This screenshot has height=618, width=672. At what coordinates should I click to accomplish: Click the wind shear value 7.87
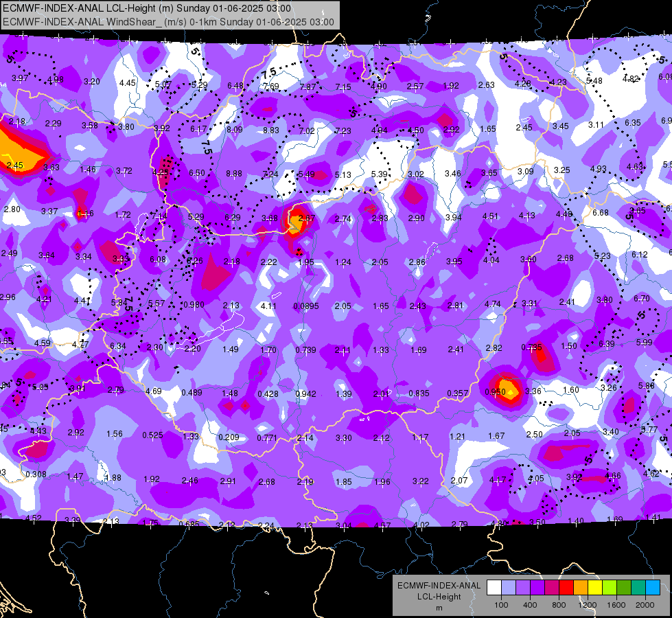coord(308,87)
